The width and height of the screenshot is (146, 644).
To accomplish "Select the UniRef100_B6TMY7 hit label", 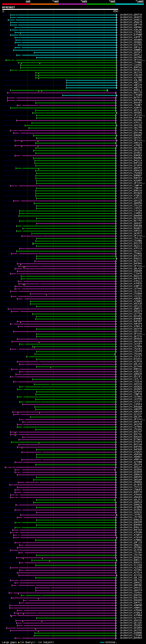I will pyautogui.click(x=131, y=98).
